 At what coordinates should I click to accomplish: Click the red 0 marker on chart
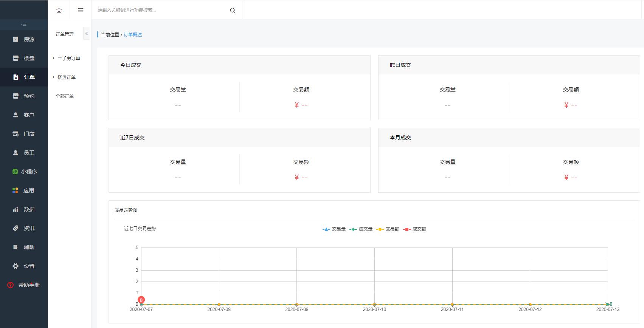[x=141, y=300]
